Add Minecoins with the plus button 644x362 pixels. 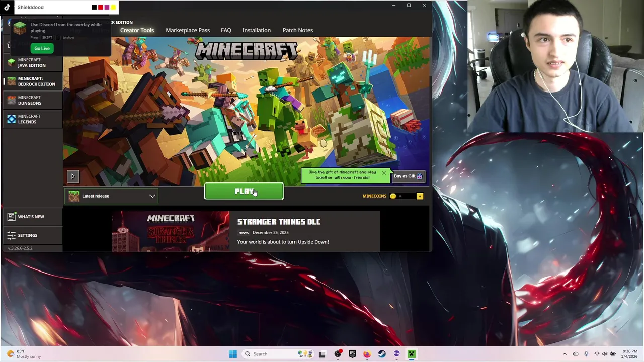420,196
